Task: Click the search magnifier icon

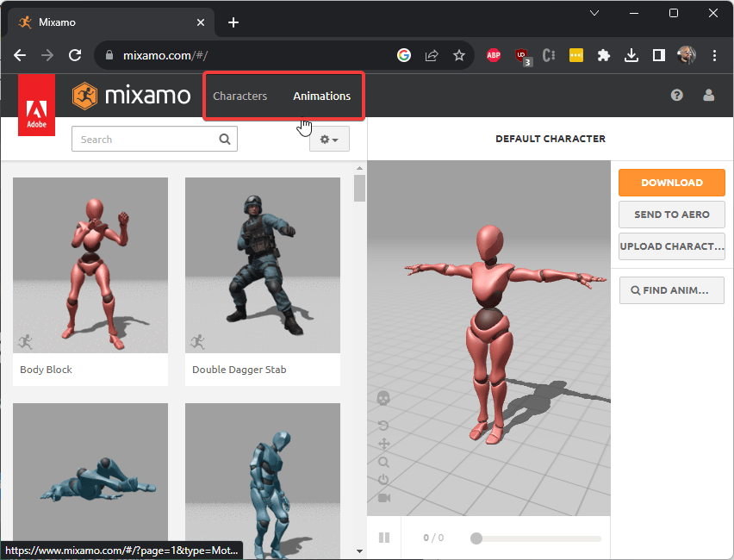Action: click(225, 139)
